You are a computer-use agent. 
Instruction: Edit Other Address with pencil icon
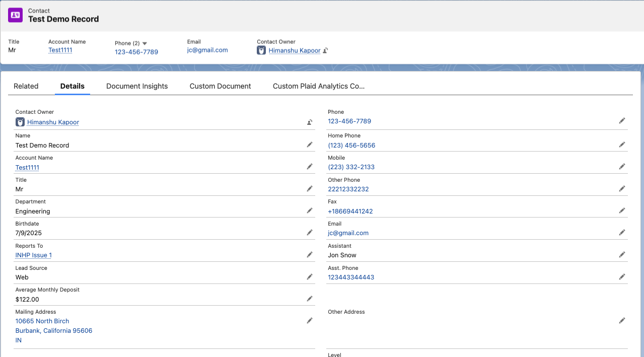pyautogui.click(x=622, y=321)
